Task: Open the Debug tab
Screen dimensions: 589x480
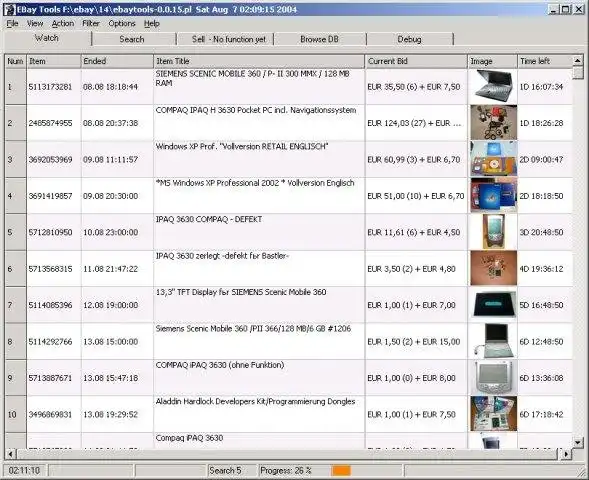Action: 409,39
